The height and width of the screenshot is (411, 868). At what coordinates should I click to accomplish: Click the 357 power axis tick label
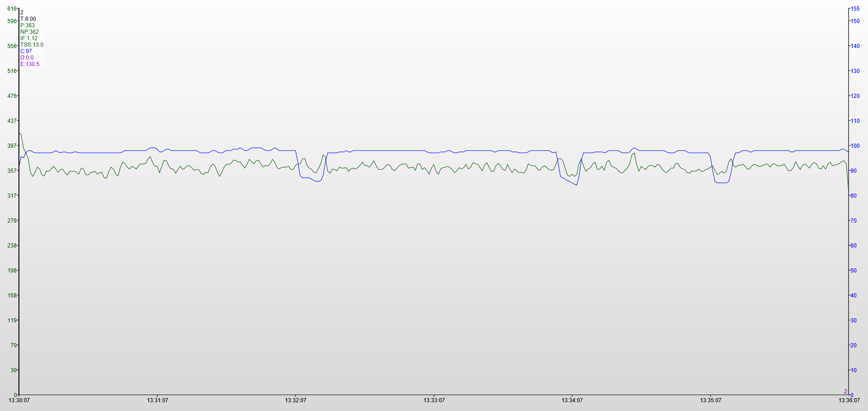[12, 171]
